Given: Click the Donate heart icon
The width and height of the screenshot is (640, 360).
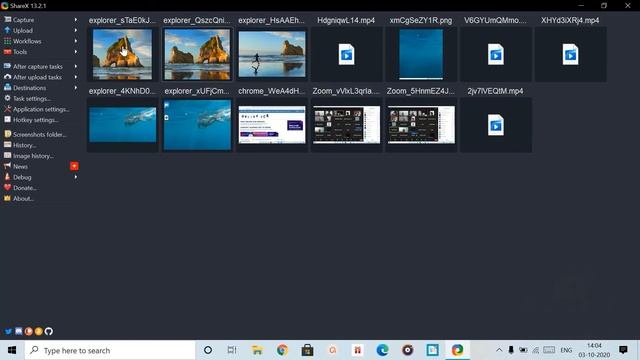Looking at the screenshot, I should [7, 188].
